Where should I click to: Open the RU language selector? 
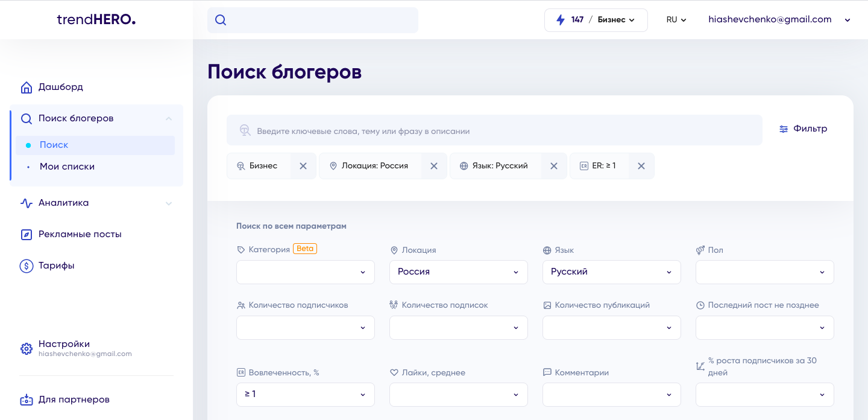(x=676, y=20)
